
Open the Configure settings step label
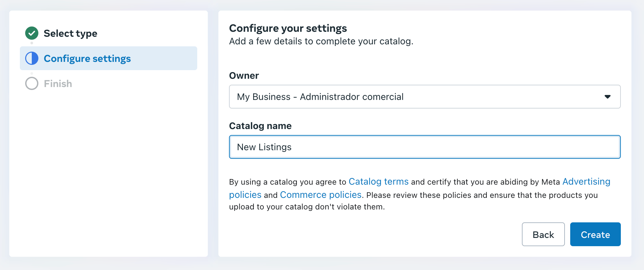click(x=87, y=59)
